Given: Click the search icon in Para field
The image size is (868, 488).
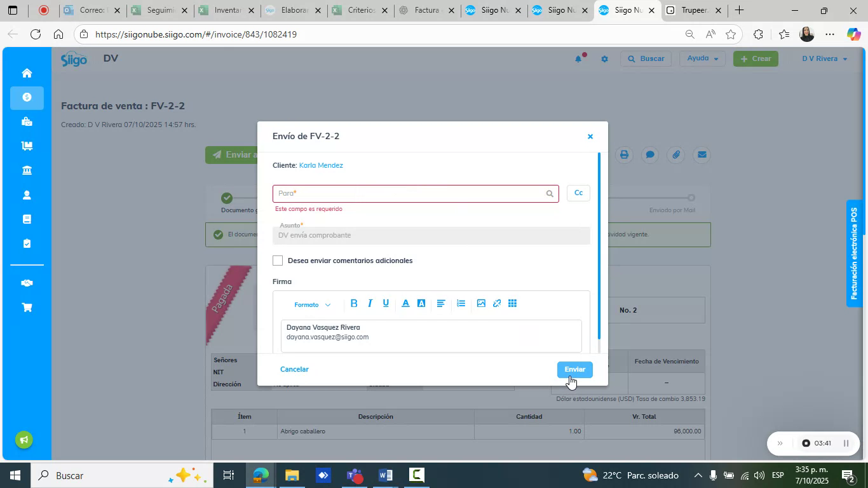Looking at the screenshot, I should [x=550, y=194].
